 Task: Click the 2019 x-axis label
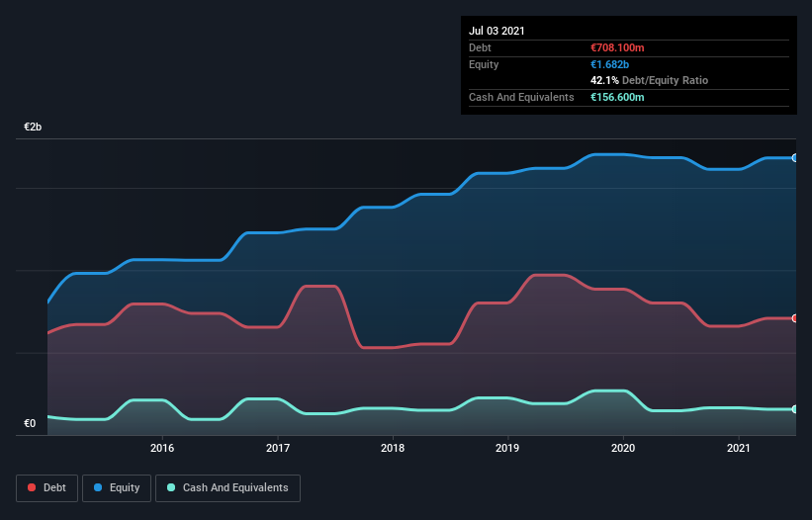507,448
